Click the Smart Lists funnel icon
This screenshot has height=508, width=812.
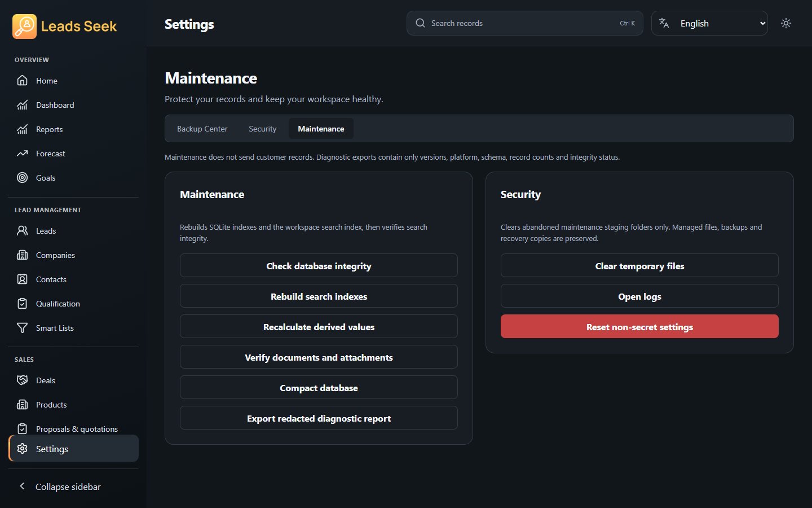(22, 328)
